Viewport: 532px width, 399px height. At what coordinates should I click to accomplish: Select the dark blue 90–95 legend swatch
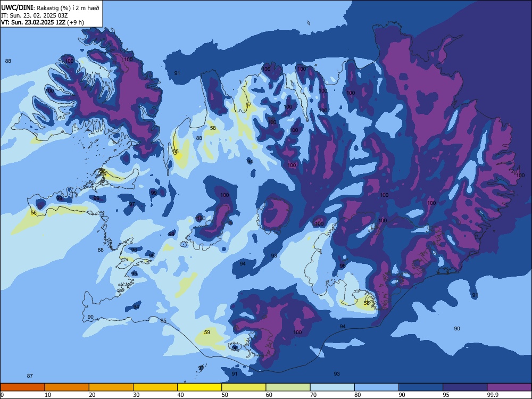[421, 387]
